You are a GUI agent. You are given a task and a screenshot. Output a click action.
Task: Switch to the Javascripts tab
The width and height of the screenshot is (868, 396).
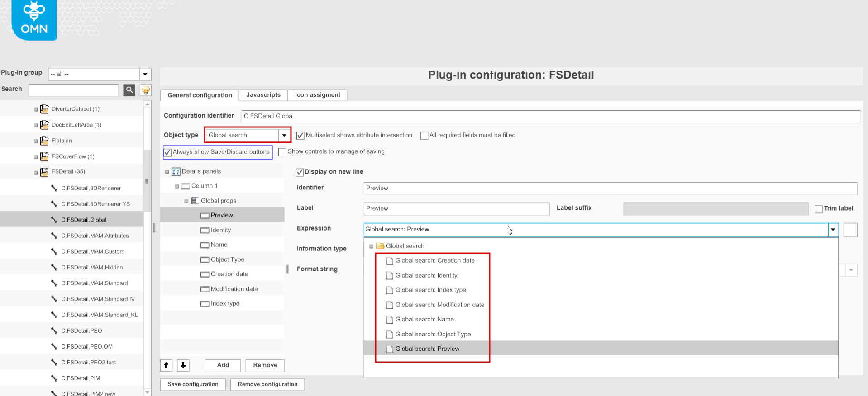click(263, 95)
